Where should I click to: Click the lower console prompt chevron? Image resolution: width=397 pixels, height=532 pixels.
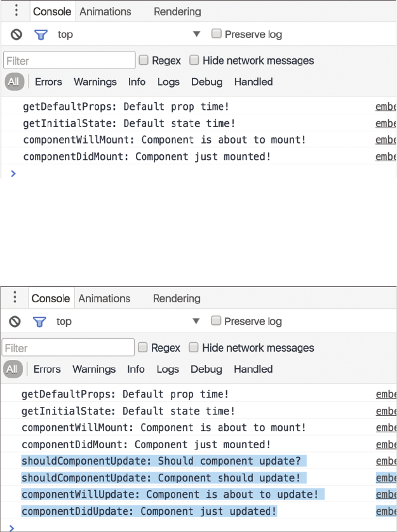point(13,527)
